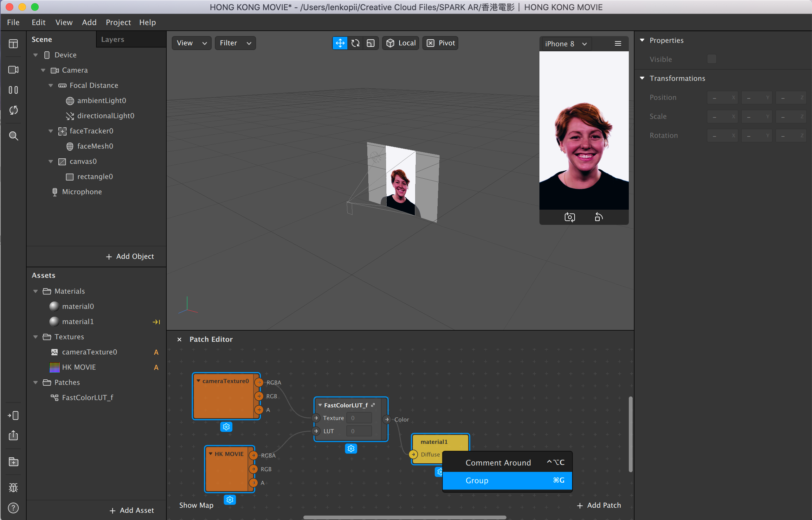This screenshot has width=812, height=520.
Task: Open the bug report icon
Action: click(x=13, y=488)
